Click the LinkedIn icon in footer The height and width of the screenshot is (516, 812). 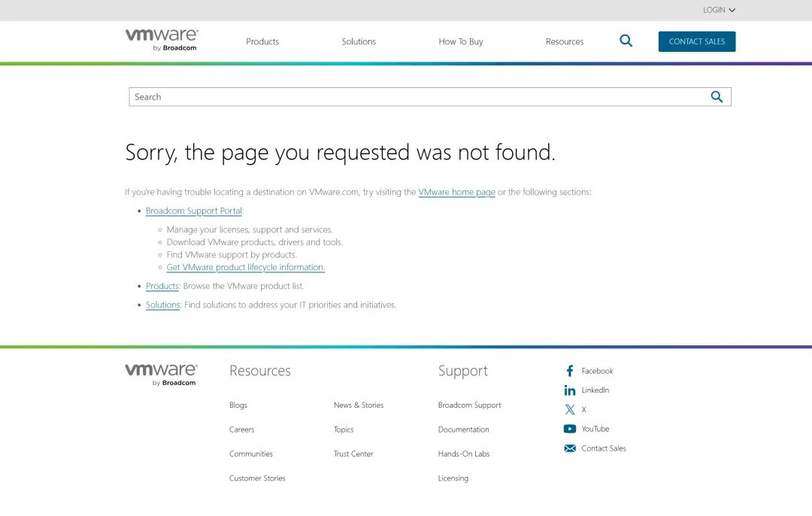570,390
